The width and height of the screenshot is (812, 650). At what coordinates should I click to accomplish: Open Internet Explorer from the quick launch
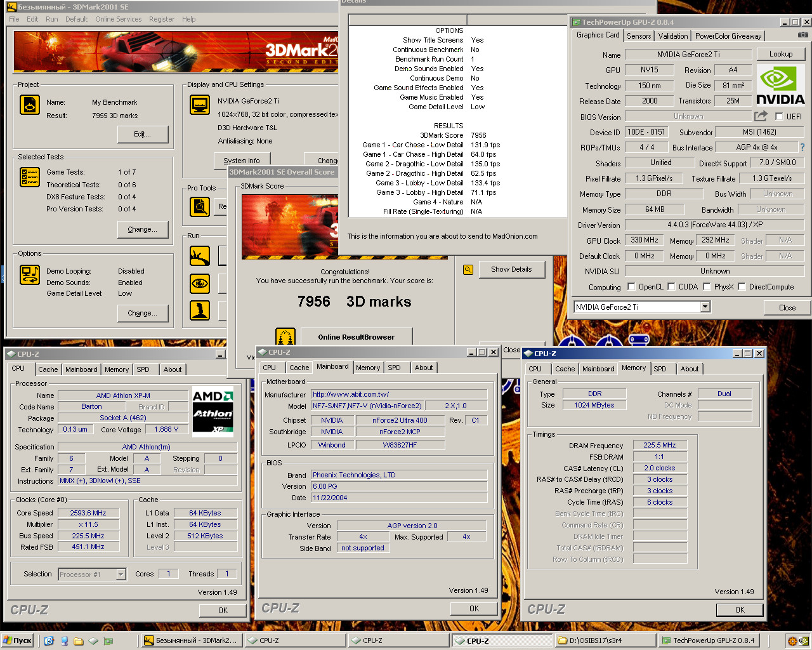tap(49, 640)
